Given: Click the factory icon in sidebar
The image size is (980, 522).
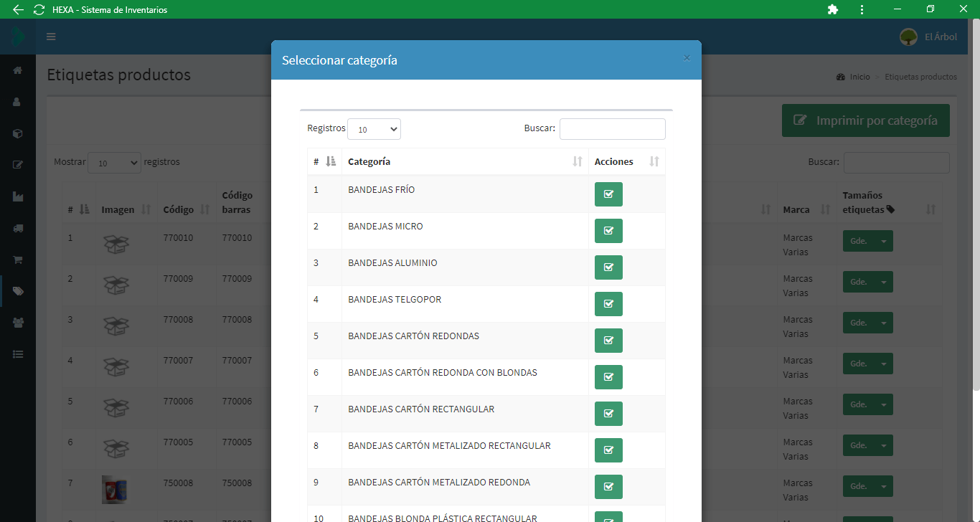Looking at the screenshot, I should (x=18, y=196).
